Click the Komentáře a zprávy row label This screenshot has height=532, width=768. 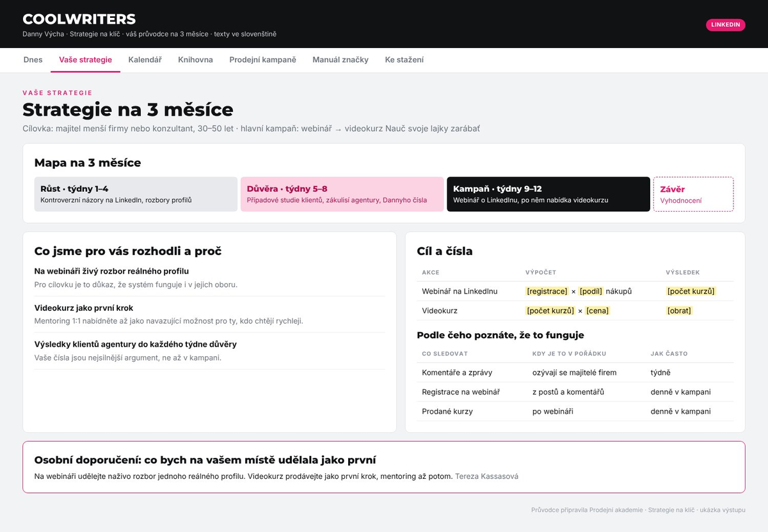pos(457,372)
